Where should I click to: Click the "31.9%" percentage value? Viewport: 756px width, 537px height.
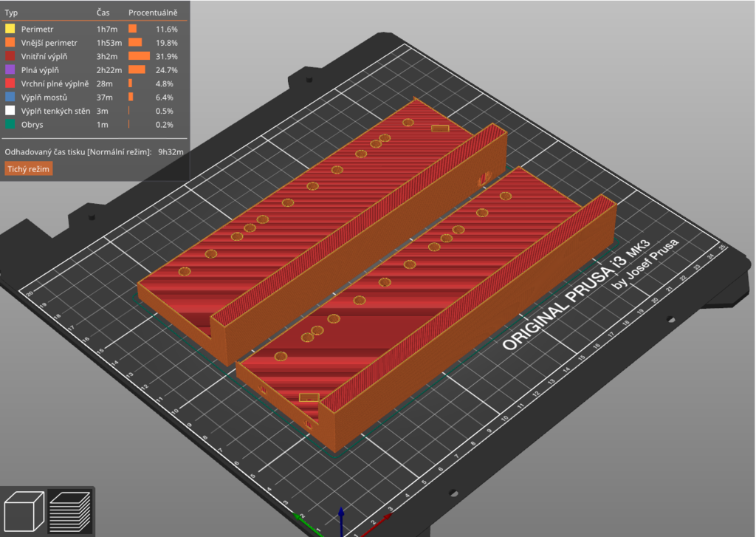166,56
